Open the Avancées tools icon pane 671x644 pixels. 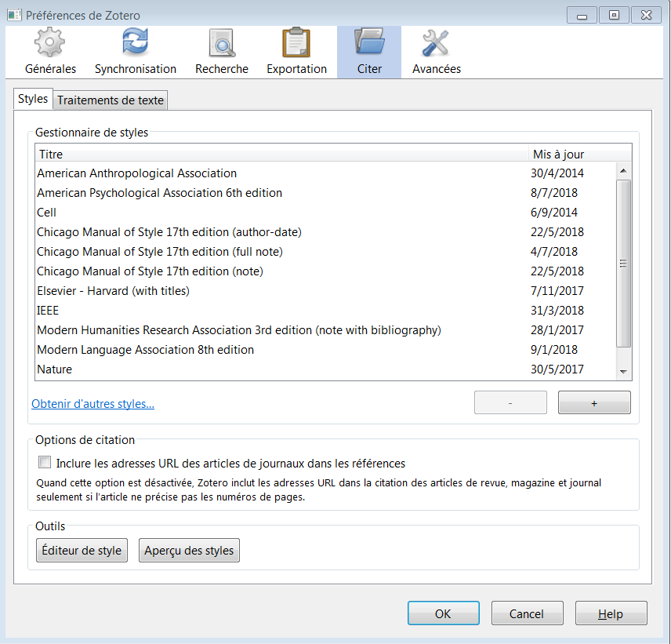coord(436,43)
